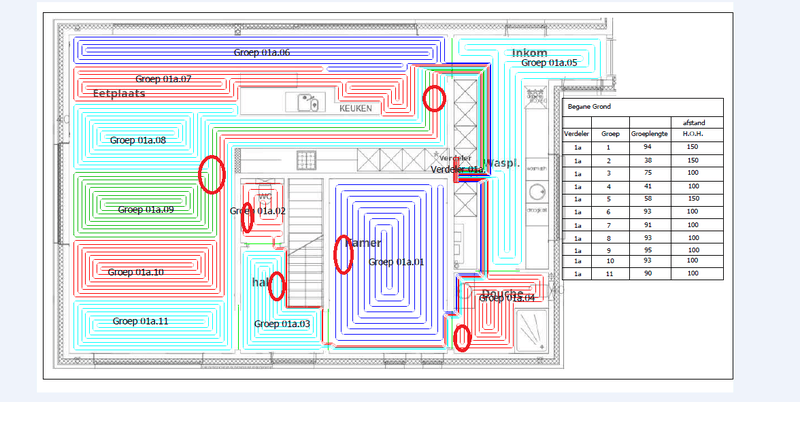Select the Inkom room label
Screen dimensions: 800x421
click(x=530, y=53)
